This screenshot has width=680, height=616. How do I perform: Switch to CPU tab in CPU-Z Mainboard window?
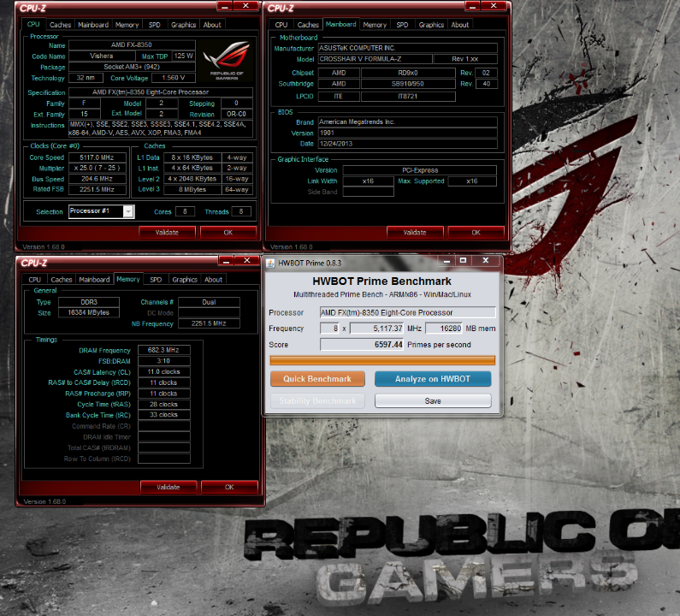pos(281,25)
